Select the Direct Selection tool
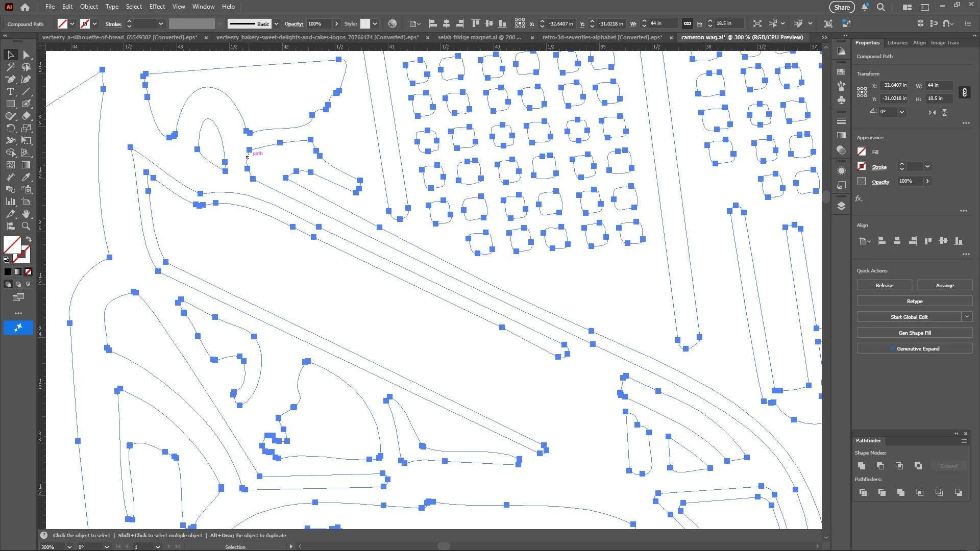980x551 pixels. 26,55
